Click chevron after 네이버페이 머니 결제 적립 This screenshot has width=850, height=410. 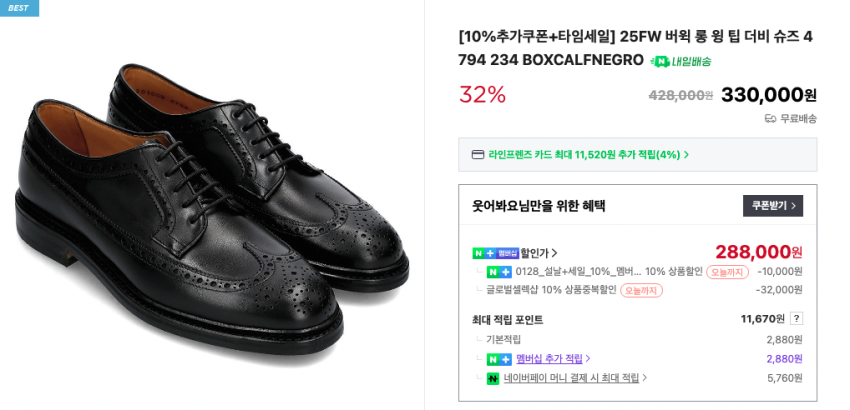[644, 378]
